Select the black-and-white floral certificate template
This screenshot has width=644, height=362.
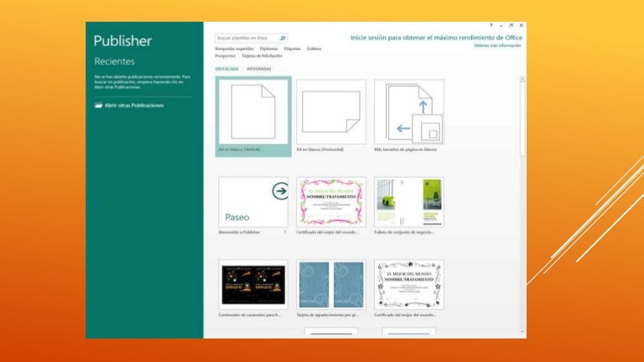(x=409, y=284)
